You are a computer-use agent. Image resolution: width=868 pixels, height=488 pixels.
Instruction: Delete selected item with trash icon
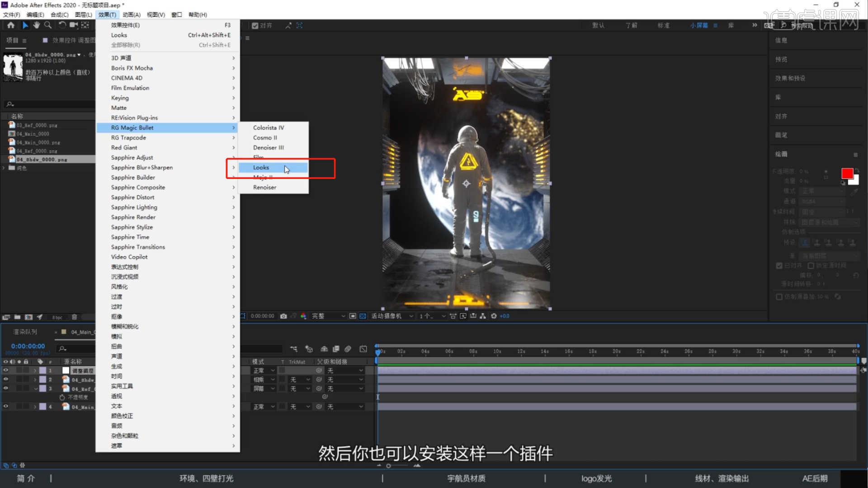pos(75,317)
